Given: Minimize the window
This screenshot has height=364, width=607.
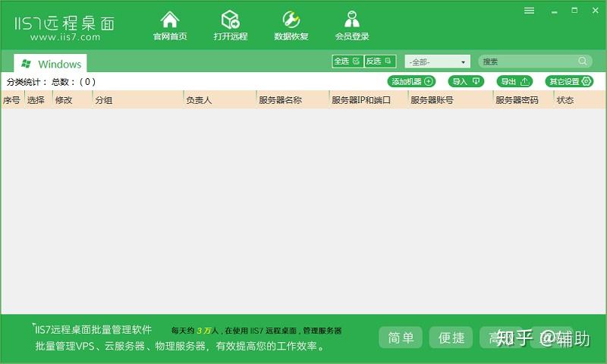Looking at the screenshot, I should [x=555, y=11].
